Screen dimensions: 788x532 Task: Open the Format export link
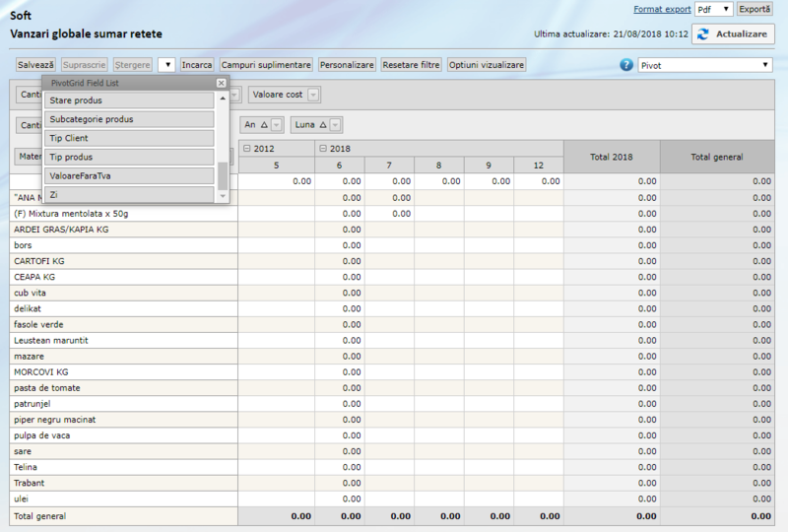point(661,9)
